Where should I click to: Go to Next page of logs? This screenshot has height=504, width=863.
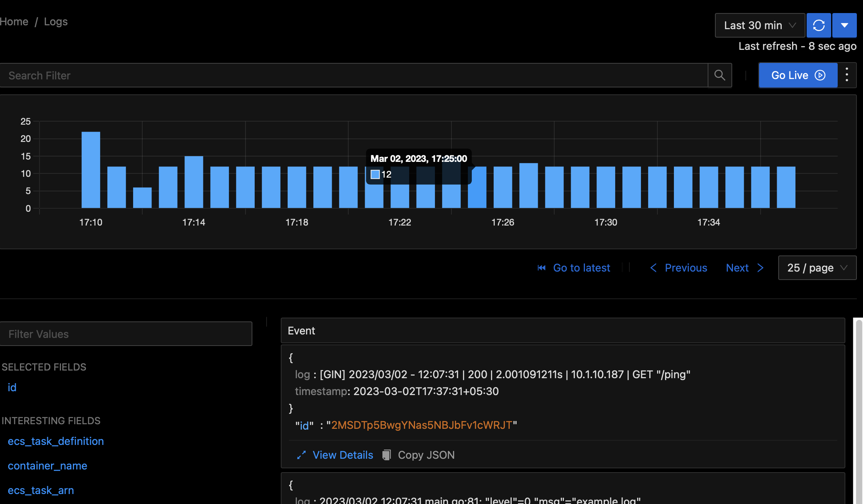coord(744,268)
